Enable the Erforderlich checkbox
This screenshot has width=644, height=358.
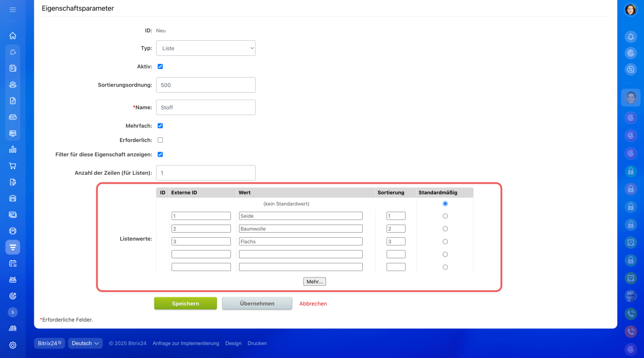[160, 140]
